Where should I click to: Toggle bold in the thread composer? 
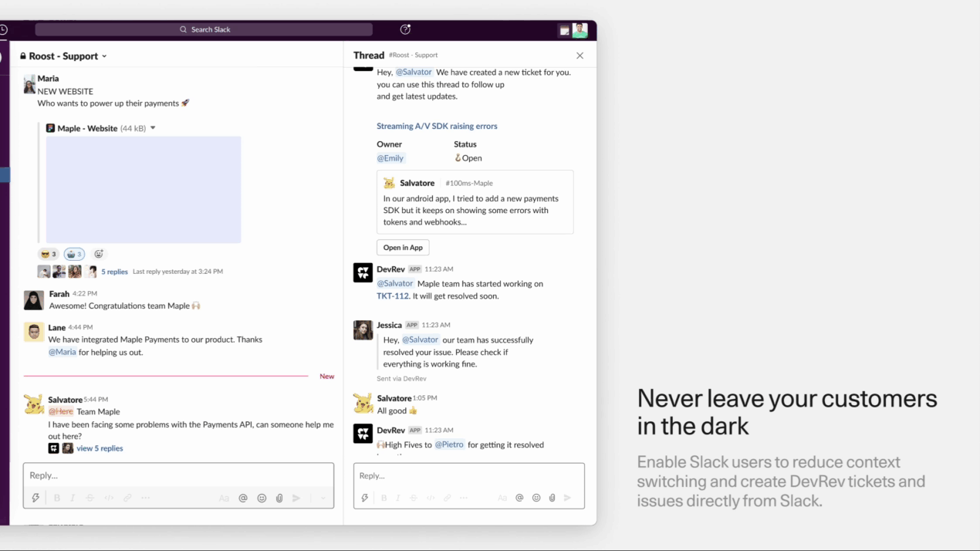[384, 499]
